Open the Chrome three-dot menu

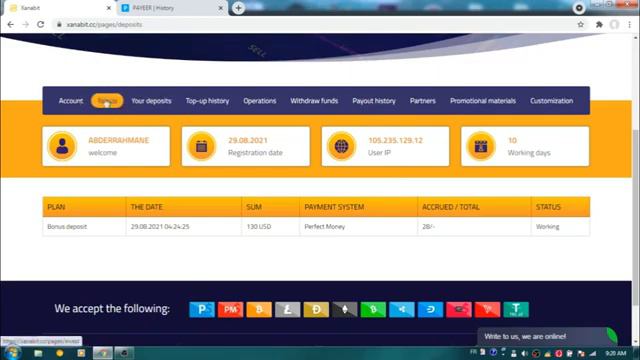(630, 24)
